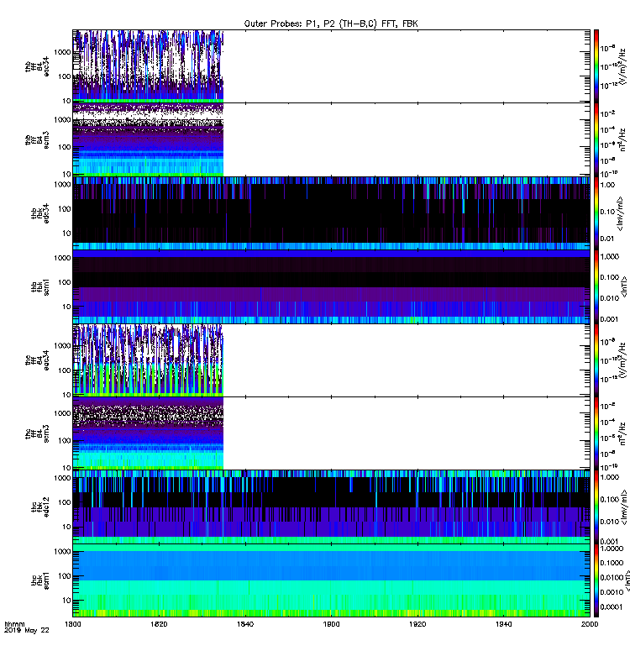Click the empty data gap in thb fff eac34 panel

click(x=407, y=66)
